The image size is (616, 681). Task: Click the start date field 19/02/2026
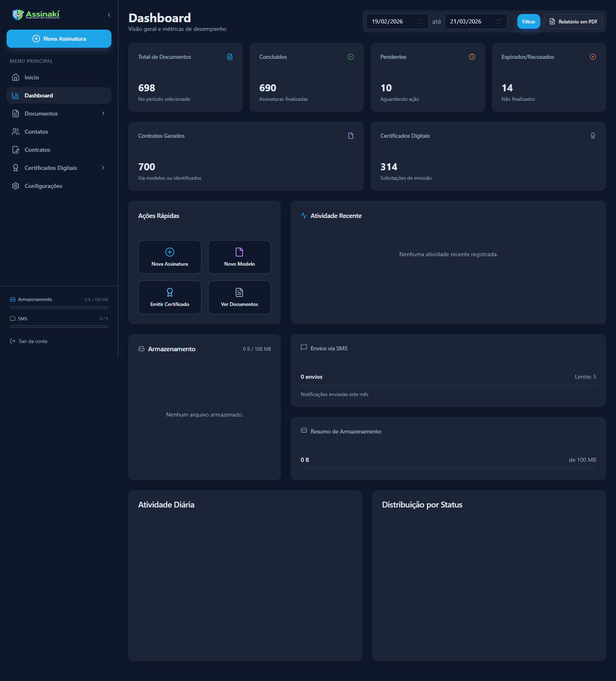point(397,21)
